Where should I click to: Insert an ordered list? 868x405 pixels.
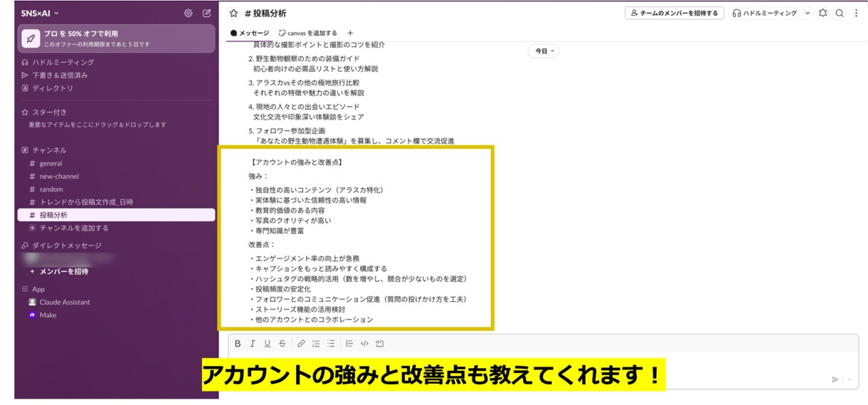pos(316,344)
